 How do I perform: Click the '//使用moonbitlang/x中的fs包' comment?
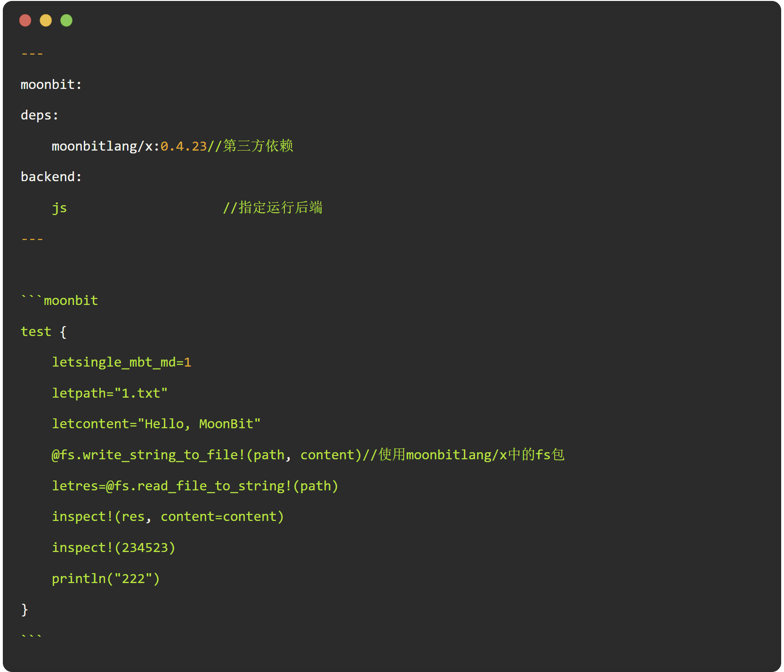click(x=463, y=455)
